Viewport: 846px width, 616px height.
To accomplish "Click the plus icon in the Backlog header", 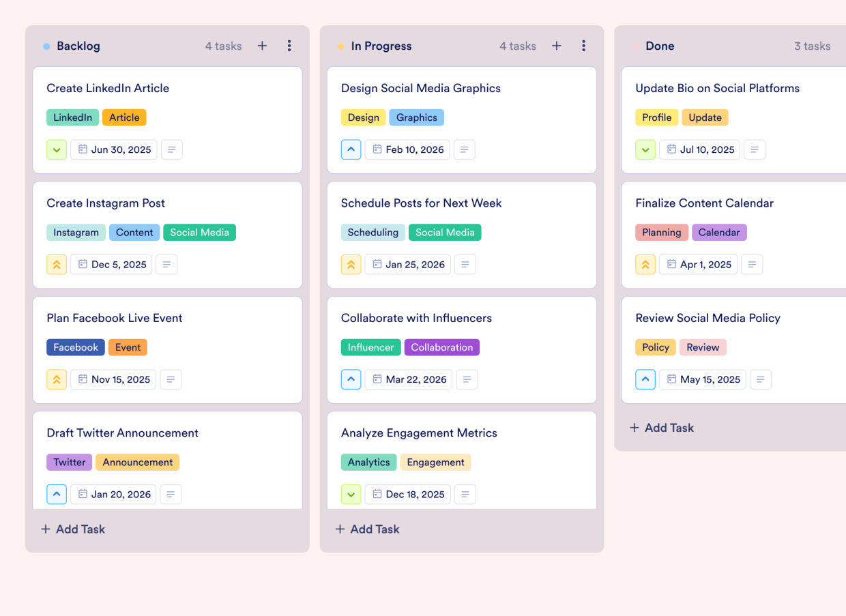I will pyautogui.click(x=262, y=46).
